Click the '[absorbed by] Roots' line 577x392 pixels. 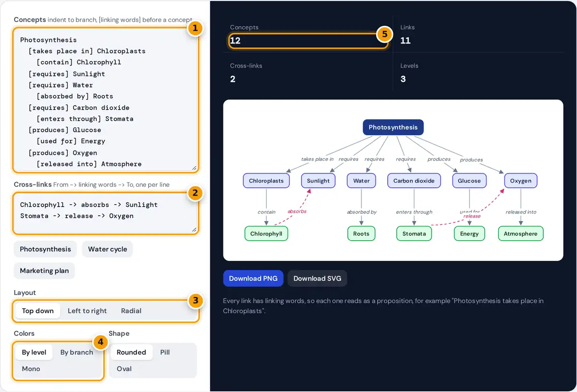click(75, 96)
